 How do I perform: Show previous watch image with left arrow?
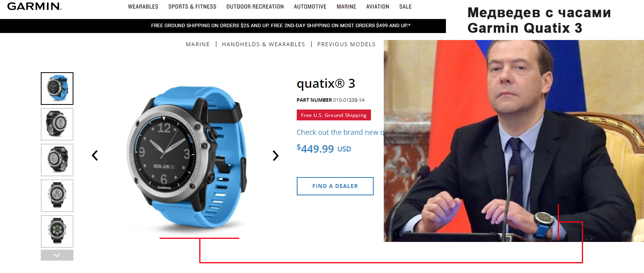95,155
